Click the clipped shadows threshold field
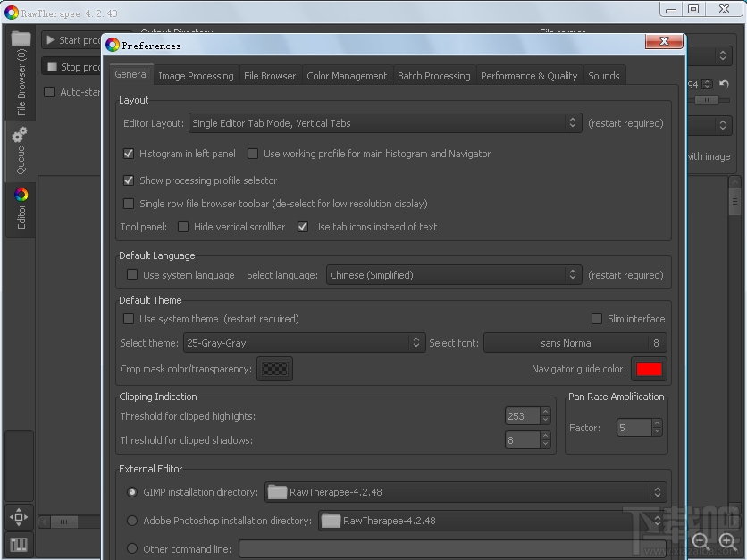Screen dimensions: 747x560 (x=522, y=440)
